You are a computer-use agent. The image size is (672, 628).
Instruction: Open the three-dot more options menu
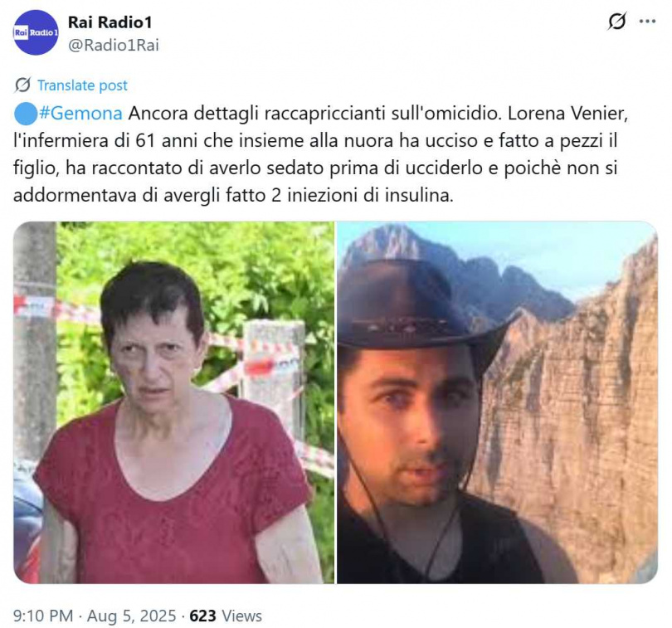pos(647,21)
